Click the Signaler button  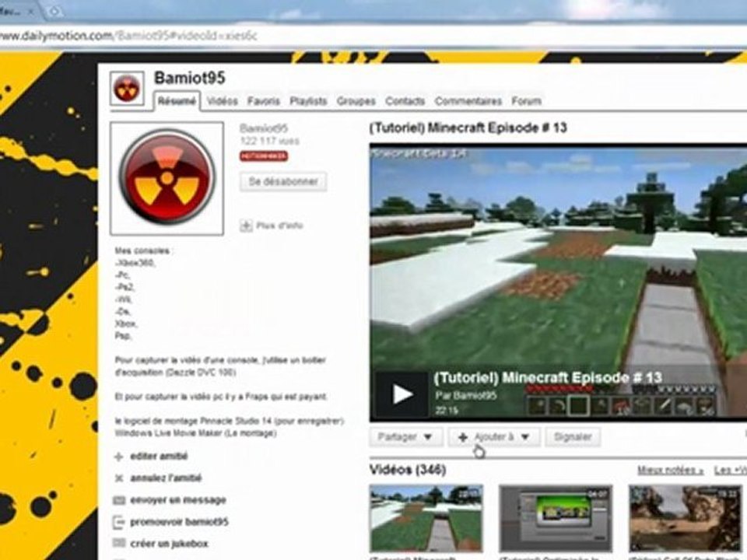[x=573, y=436]
